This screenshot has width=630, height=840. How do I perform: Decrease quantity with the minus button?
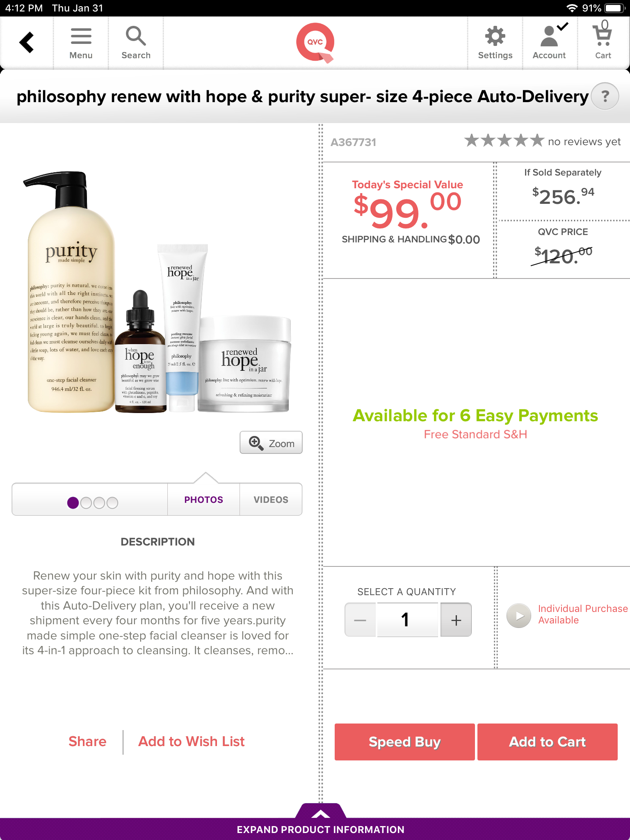(360, 620)
